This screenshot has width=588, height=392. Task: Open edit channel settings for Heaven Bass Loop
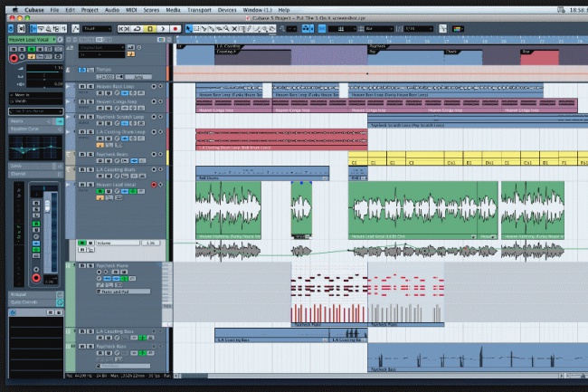point(117,93)
